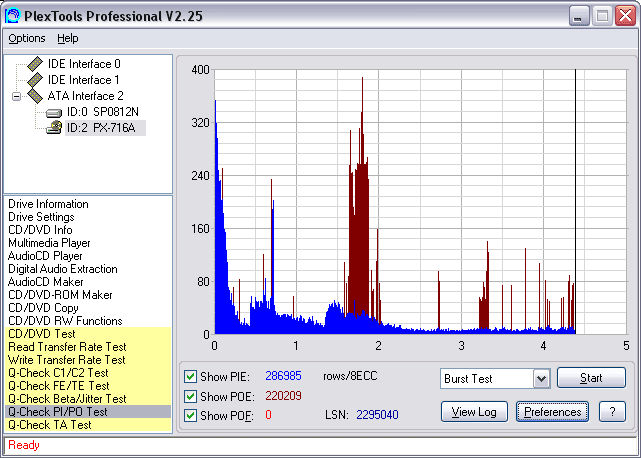
Task: Open the Options menu
Action: tap(27, 38)
